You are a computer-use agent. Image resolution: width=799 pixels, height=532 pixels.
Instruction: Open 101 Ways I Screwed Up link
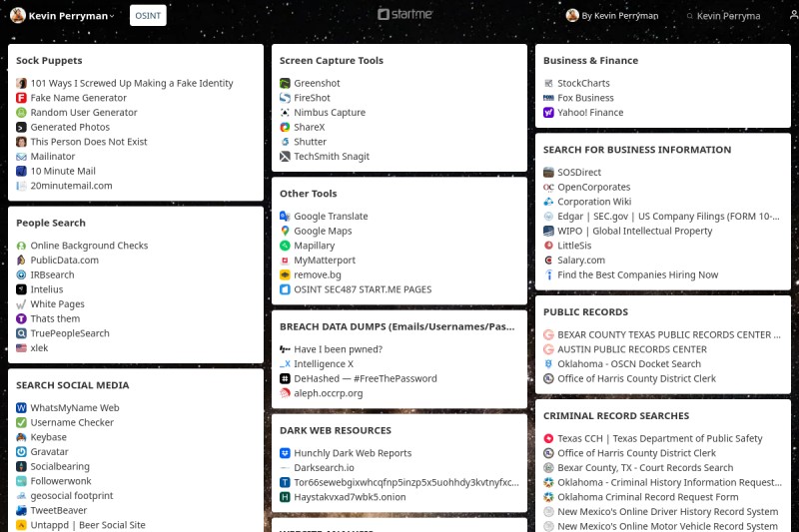(x=132, y=83)
